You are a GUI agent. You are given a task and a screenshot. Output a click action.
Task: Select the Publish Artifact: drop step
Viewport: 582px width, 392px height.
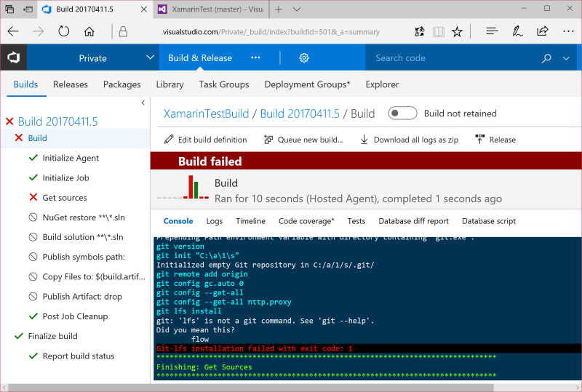[x=82, y=297]
